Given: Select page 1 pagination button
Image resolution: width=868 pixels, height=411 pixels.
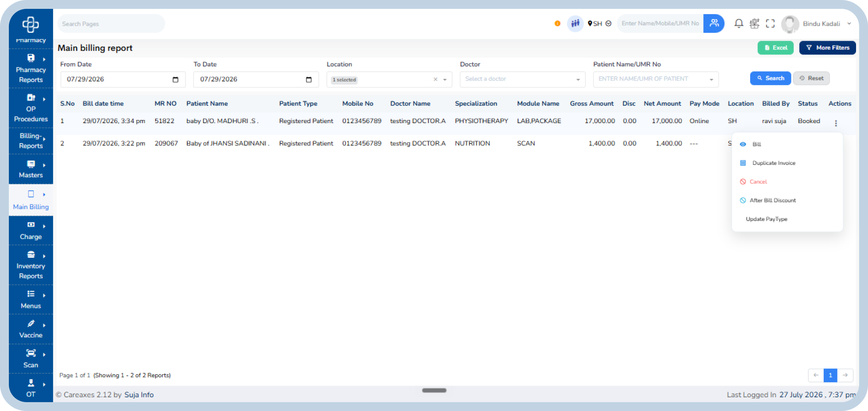Looking at the screenshot, I should [830, 375].
